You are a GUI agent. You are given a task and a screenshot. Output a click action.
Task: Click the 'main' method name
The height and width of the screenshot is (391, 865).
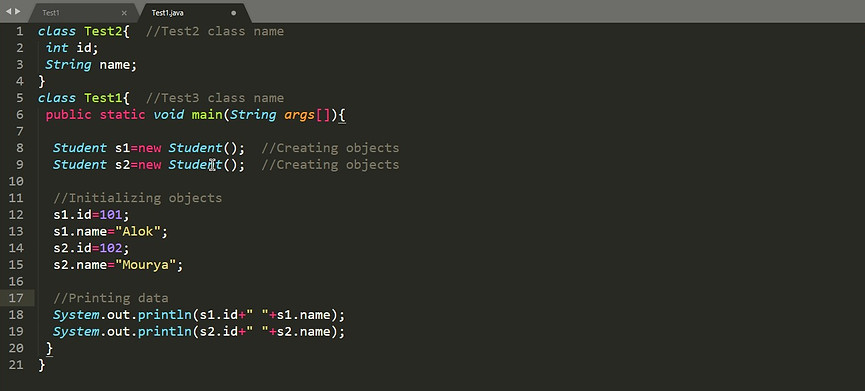coord(206,115)
